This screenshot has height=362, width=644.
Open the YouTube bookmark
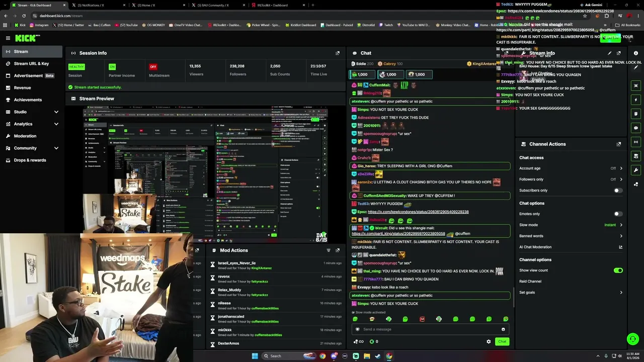coord(126,25)
